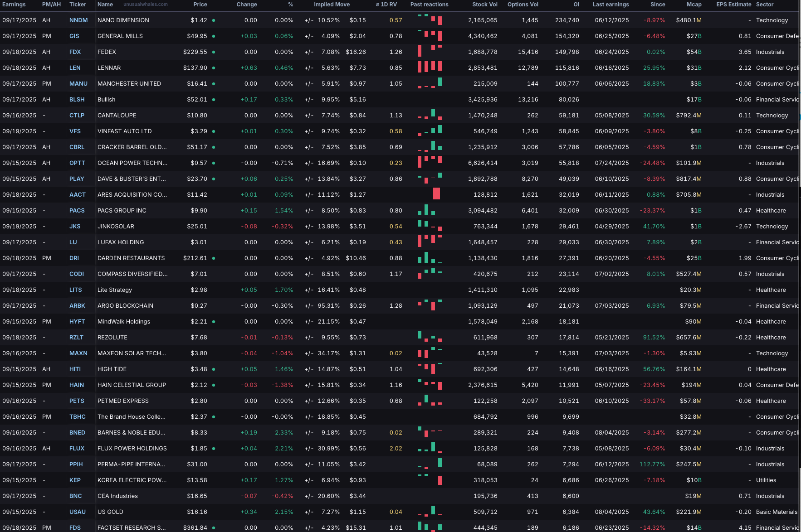View DARDEN RESTAURANTS past reactions chart
The width and height of the screenshot is (801, 532).
pos(430,258)
